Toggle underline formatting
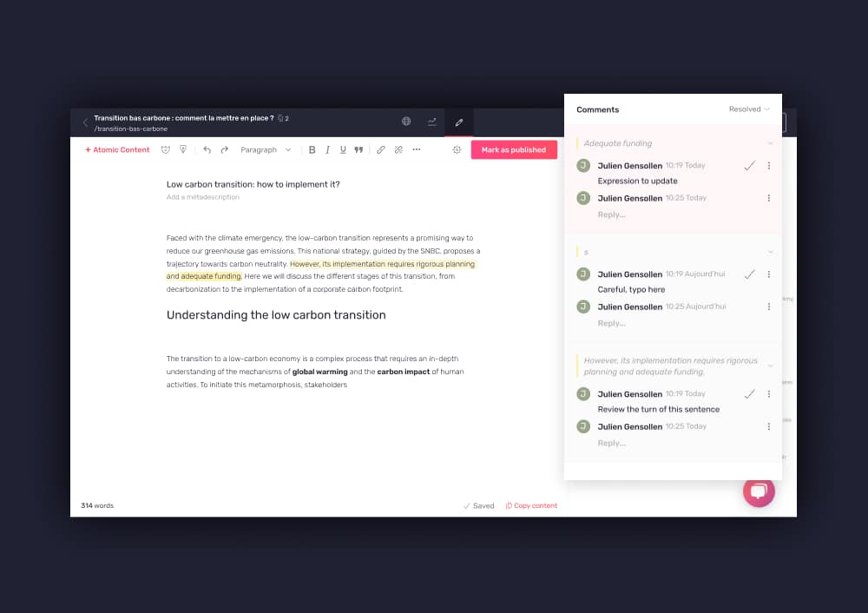The image size is (868, 613). 343,149
